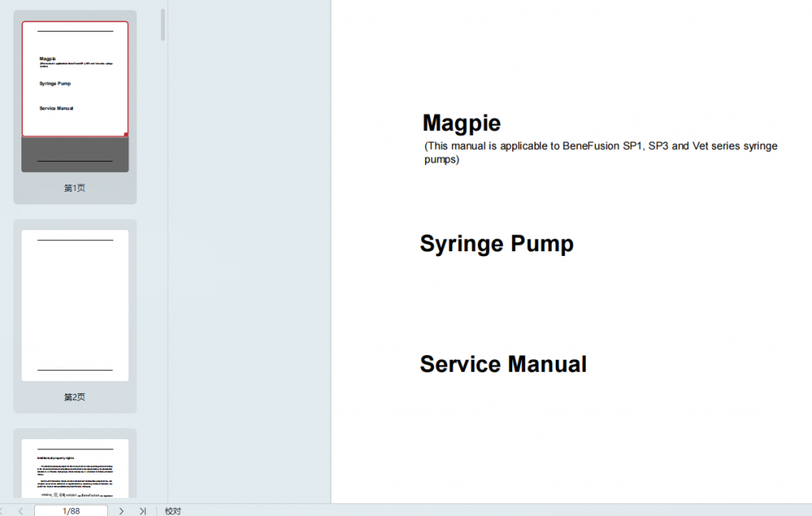Go to the previous page arrow
The height and width of the screenshot is (516, 812).
(x=21, y=510)
